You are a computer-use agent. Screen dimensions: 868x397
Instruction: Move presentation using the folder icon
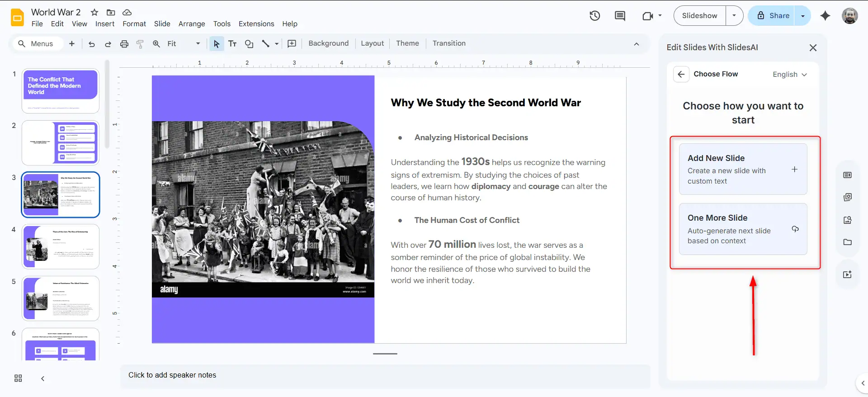coord(111,12)
